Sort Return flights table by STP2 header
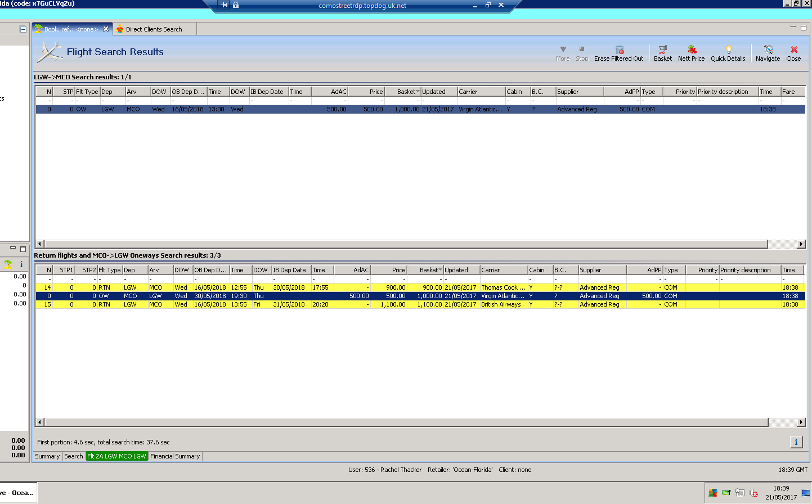The width and height of the screenshot is (812, 504). pyautogui.click(x=86, y=270)
